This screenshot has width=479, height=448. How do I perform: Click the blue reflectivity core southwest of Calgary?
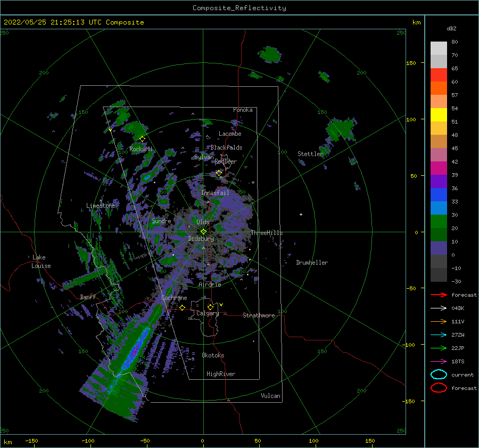(135, 351)
